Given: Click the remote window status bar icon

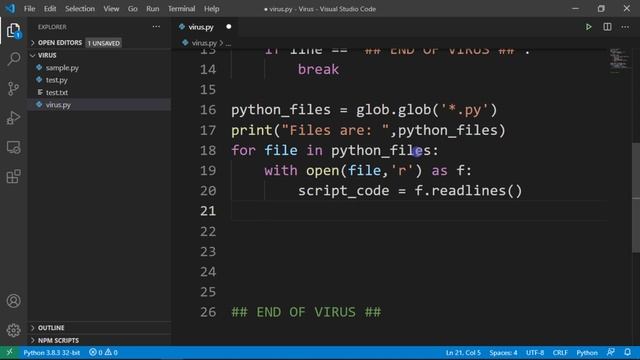Looking at the screenshot, I should click(9, 352).
